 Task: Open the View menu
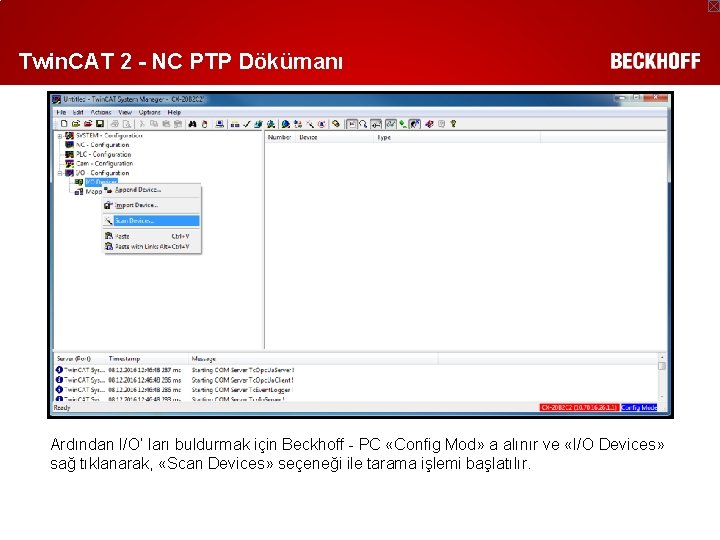[125, 112]
